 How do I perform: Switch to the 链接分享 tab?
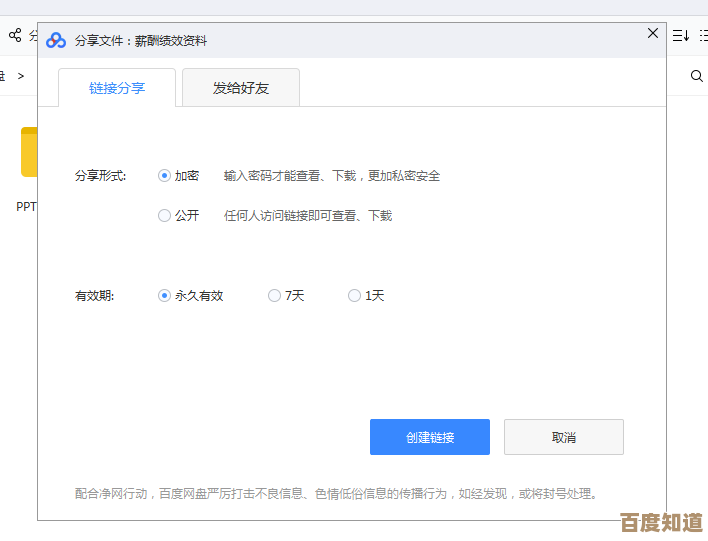pos(117,88)
